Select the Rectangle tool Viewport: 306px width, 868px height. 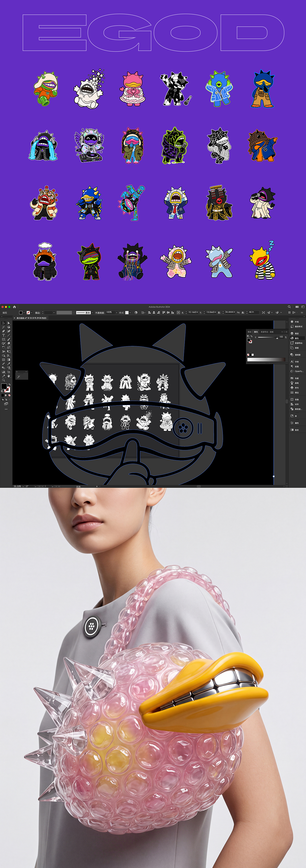3,339
